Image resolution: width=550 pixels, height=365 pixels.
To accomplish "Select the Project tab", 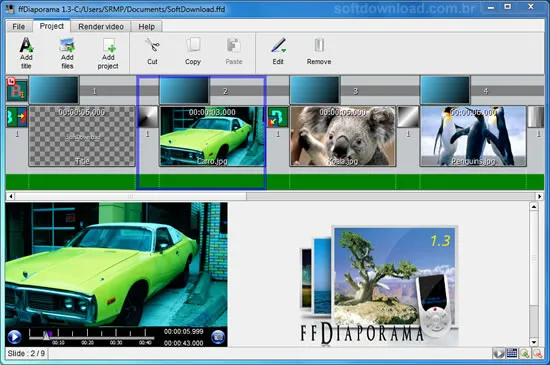I will 52,26.
